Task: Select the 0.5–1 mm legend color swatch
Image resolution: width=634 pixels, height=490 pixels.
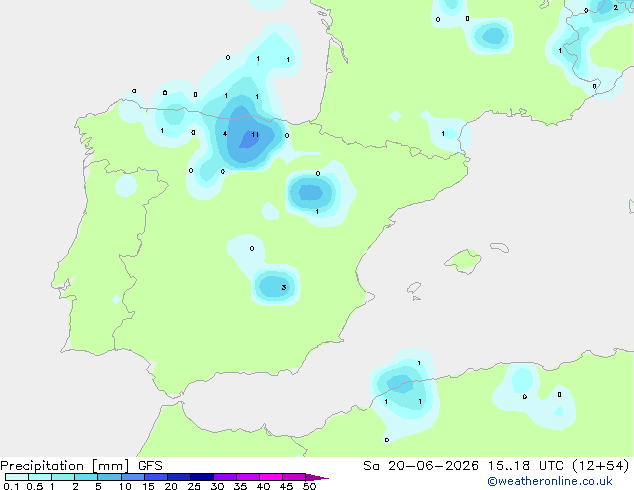Action: [40, 477]
